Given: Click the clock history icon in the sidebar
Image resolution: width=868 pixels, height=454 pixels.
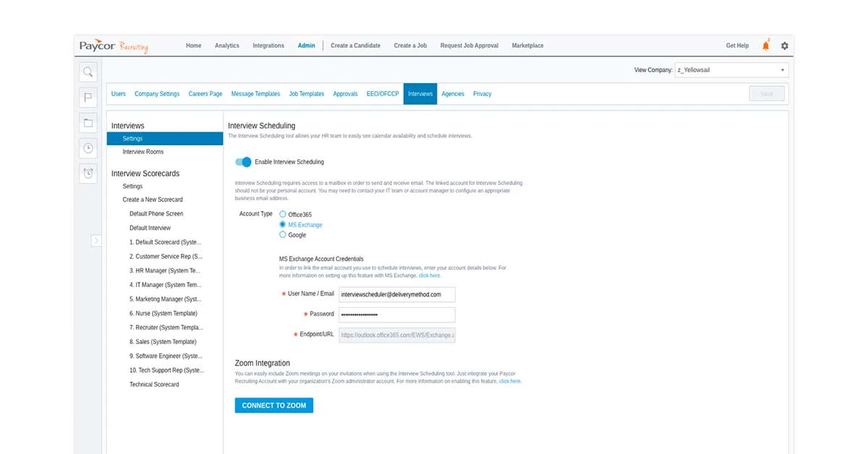Looking at the screenshot, I should 88,147.
